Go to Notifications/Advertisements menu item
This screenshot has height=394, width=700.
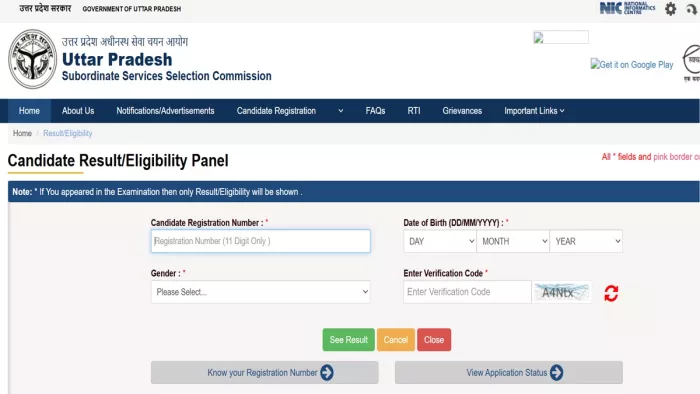pyautogui.click(x=165, y=111)
